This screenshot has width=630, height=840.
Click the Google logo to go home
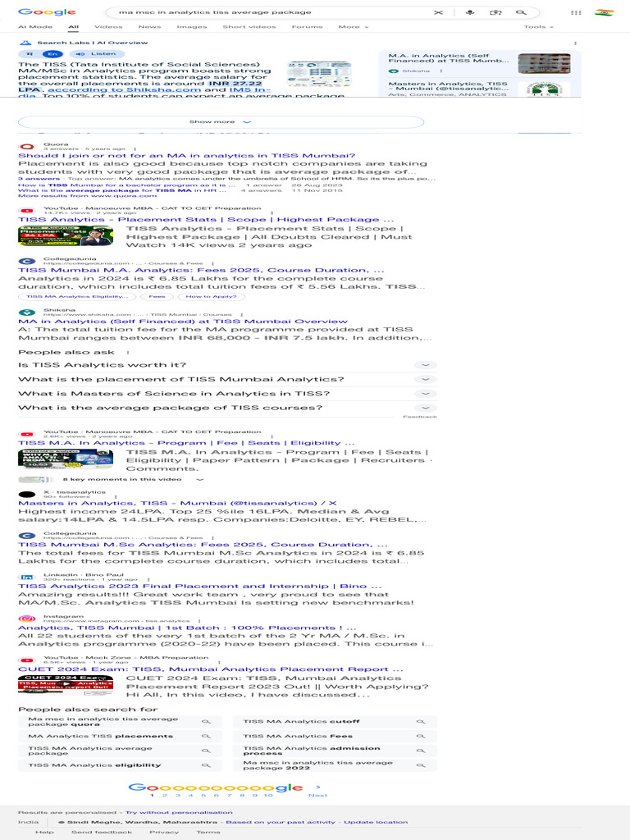pos(47,11)
